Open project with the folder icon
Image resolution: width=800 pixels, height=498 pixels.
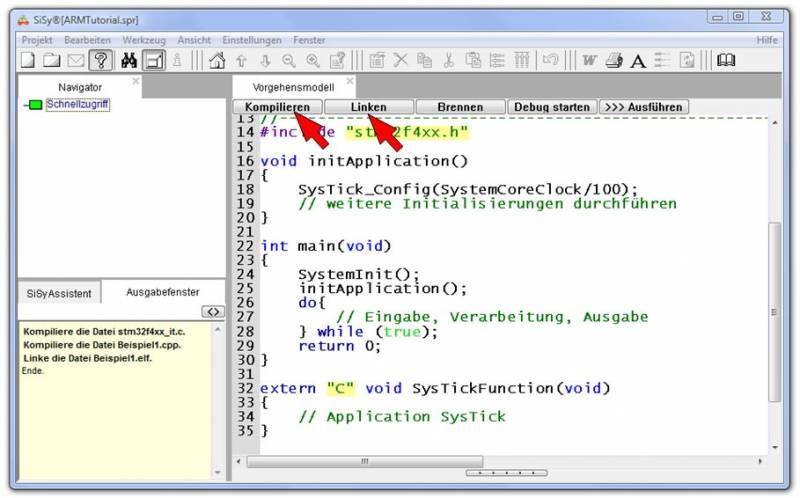click(52, 60)
